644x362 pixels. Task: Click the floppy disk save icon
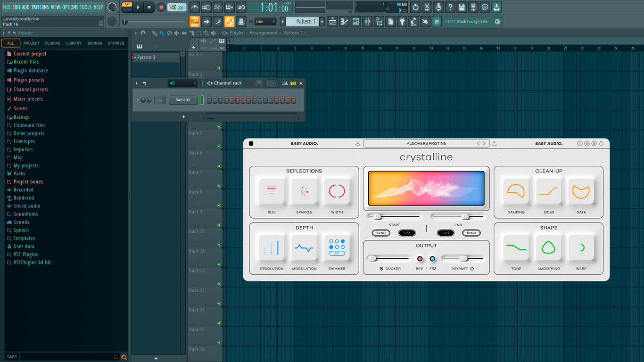coord(462,7)
